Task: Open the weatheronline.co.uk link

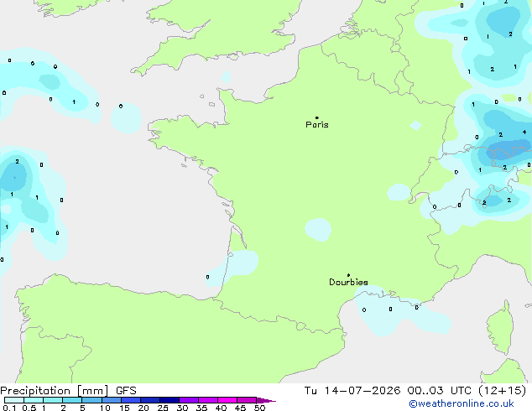Action: pos(462,403)
